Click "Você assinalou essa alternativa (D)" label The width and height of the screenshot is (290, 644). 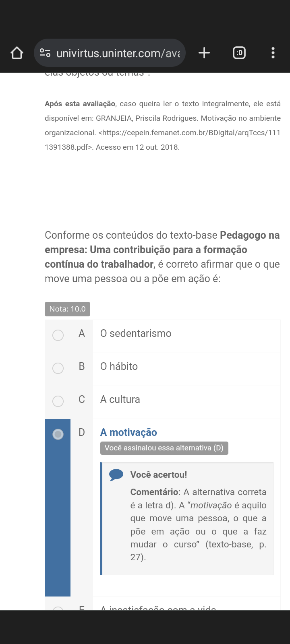point(164,448)
